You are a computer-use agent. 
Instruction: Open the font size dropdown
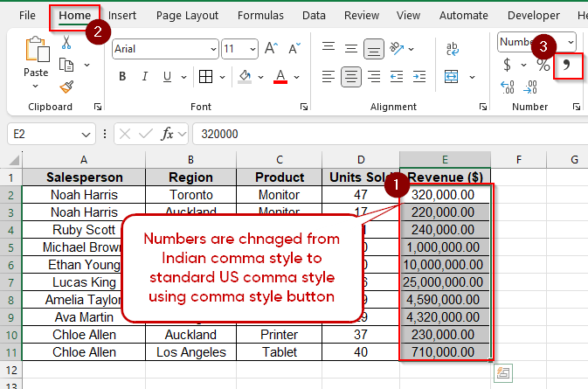click(x=252, y=49)
